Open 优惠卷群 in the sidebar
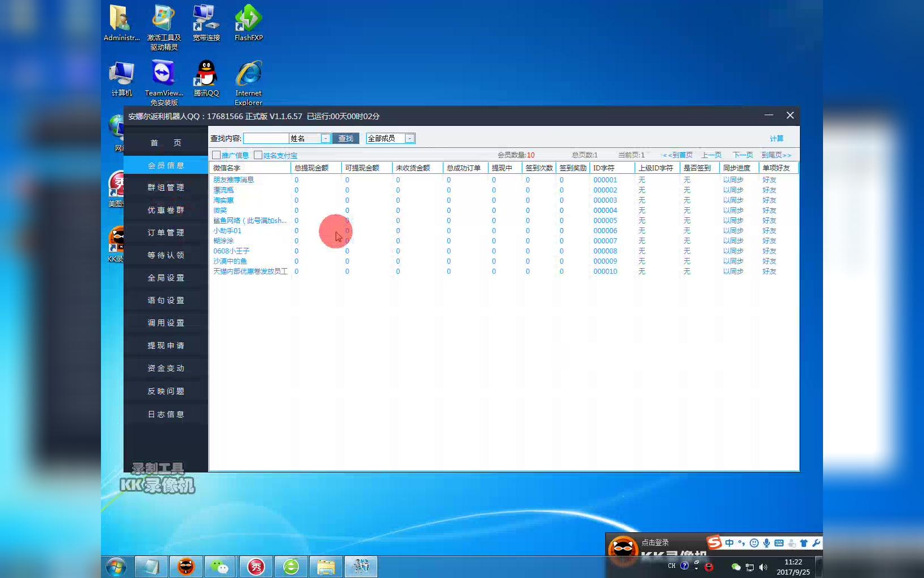924x578 pixels. point(166,210)
